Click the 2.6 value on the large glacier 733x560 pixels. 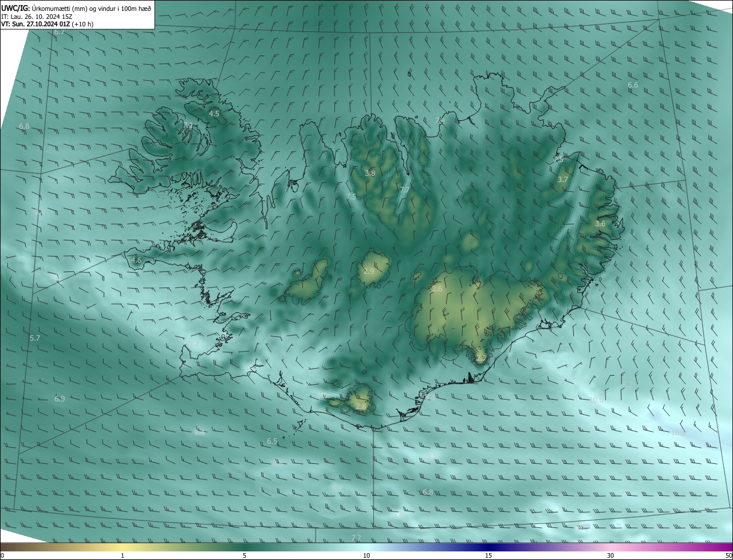(437, 289)
